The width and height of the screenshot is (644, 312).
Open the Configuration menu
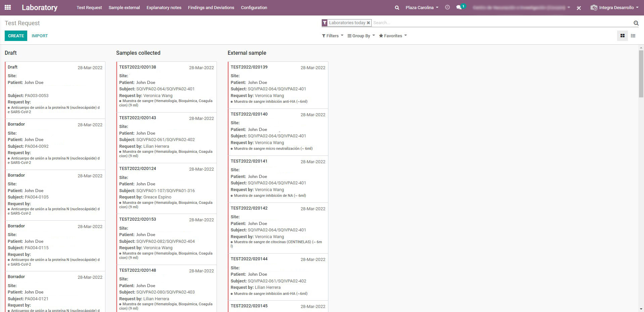[x=254, y=7]
